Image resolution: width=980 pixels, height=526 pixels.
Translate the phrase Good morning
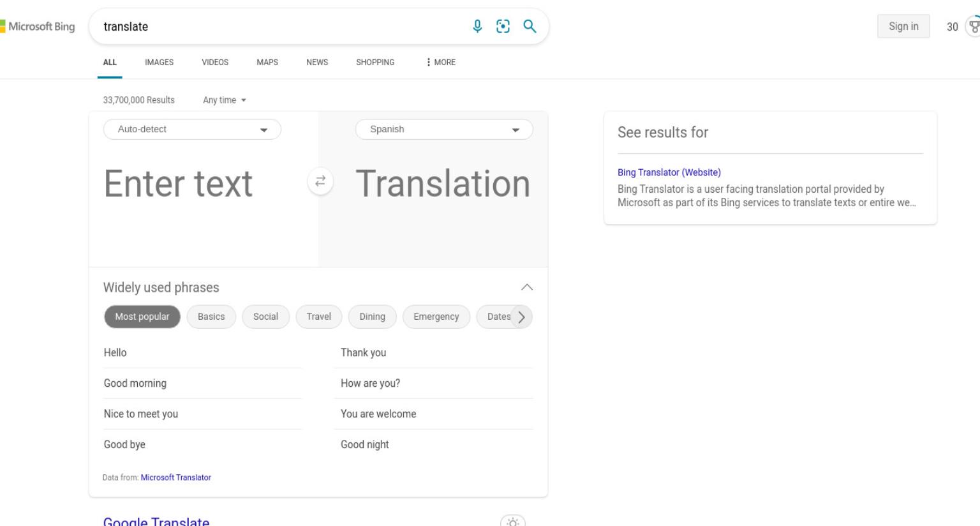(x=202, y=384)
